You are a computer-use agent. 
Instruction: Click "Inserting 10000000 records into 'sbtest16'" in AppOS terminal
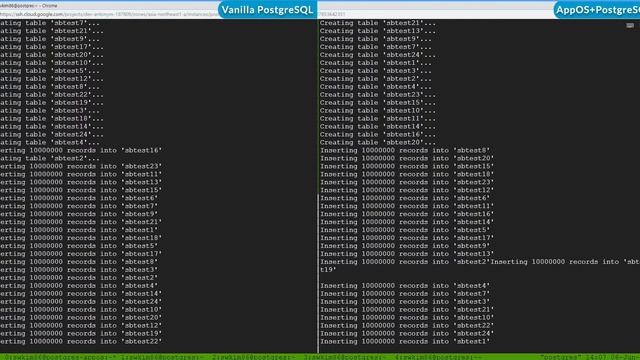point(407,214)
